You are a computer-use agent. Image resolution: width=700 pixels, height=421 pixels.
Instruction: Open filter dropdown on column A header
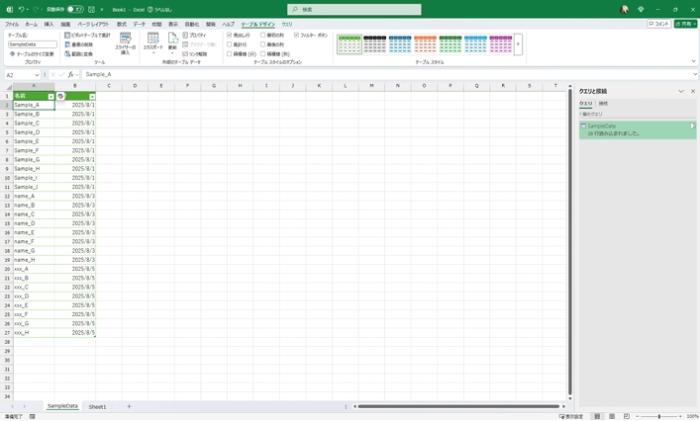[50, 96]
